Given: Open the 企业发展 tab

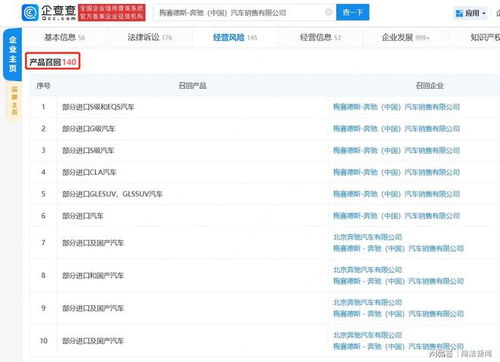Looking at the screenshot, I should tap(405, 37).
